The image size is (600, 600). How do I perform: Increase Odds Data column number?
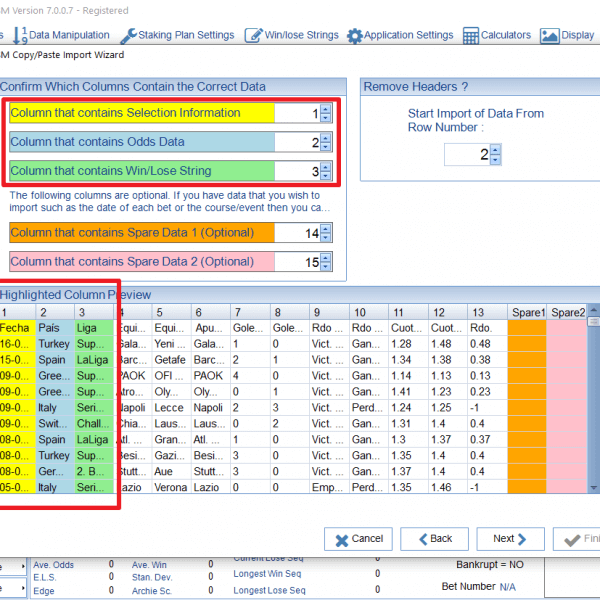(326, 138)
